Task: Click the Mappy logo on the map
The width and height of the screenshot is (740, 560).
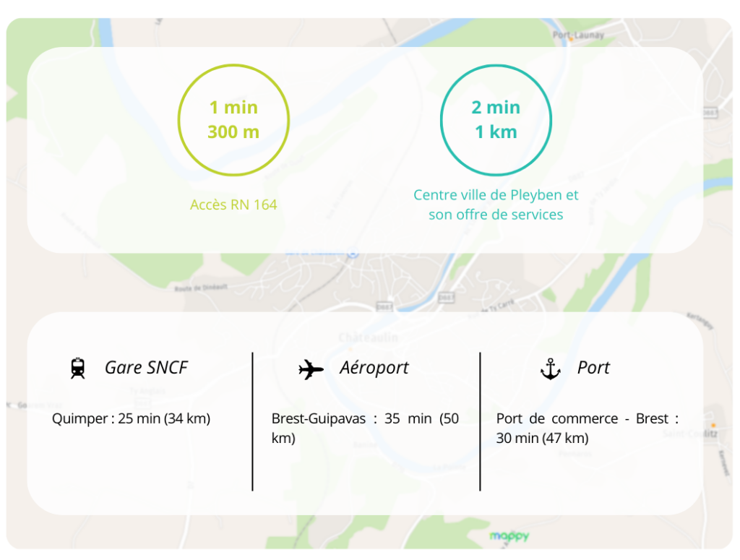Action: (x=509, y=535)
